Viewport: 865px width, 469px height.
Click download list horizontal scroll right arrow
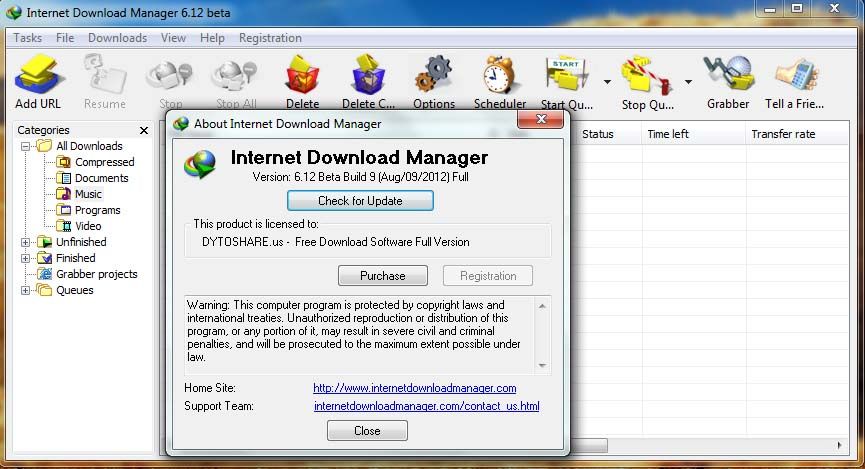(839, 445)
